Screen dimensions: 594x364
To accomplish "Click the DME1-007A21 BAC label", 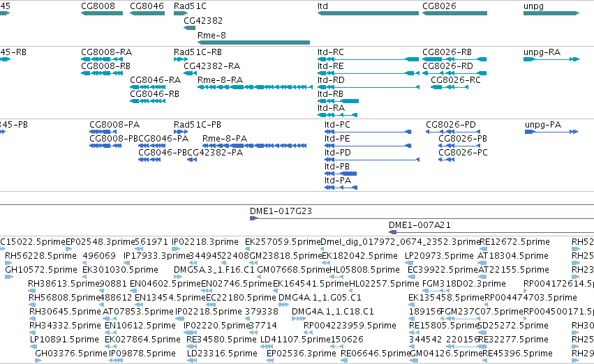I will coord(419,225).
